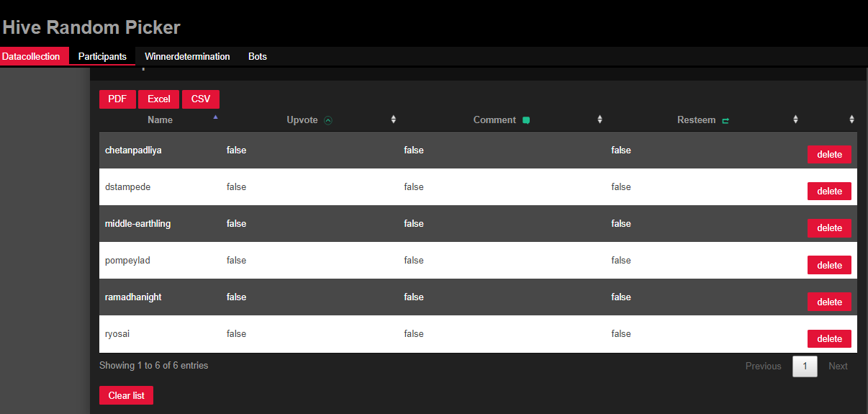Export the table as CSV
Image resolution: width=868 pixels, height=414 pixels.
[x=201, y=99]
